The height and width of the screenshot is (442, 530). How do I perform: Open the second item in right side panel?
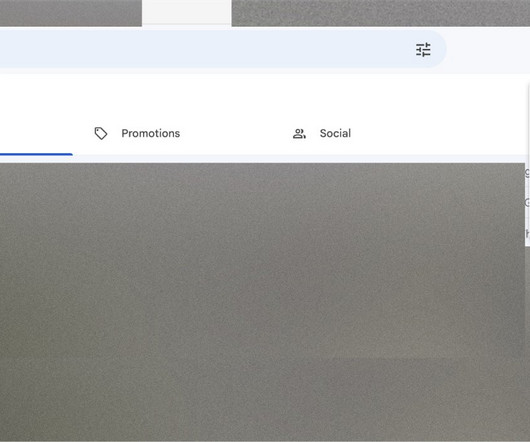click(527, 202)
